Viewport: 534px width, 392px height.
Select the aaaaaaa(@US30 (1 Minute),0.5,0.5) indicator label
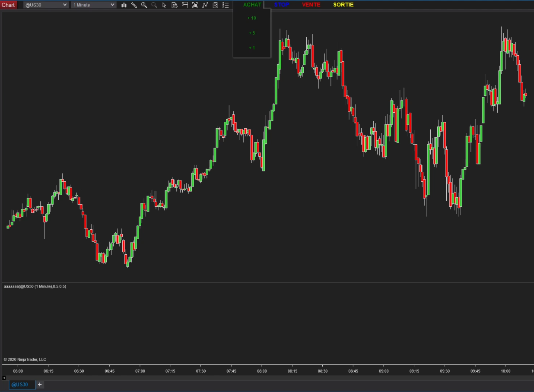coord(35,286)
